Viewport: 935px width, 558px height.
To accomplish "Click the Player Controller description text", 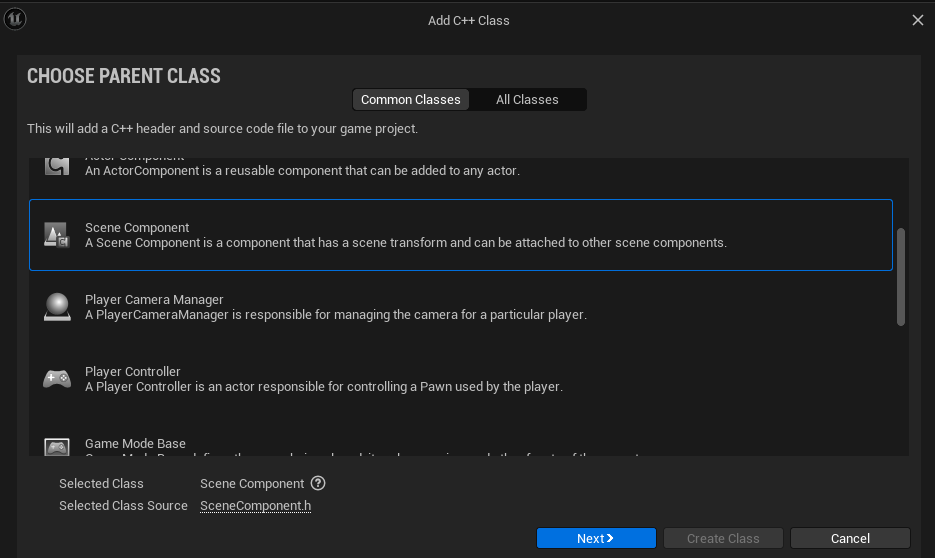I will coord(324,387).
